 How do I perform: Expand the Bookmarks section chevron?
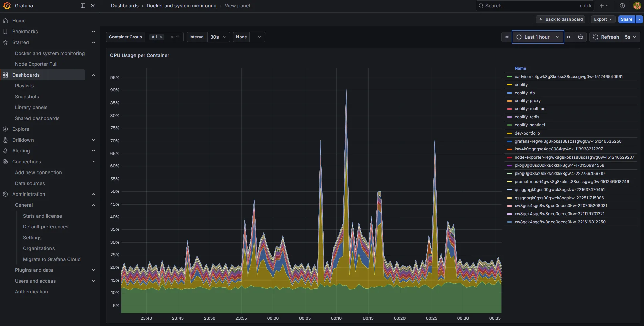coord(94,32)
